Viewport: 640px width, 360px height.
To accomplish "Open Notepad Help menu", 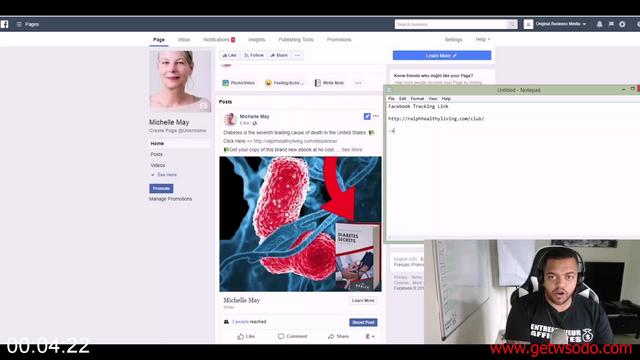I will coord(446,99).
